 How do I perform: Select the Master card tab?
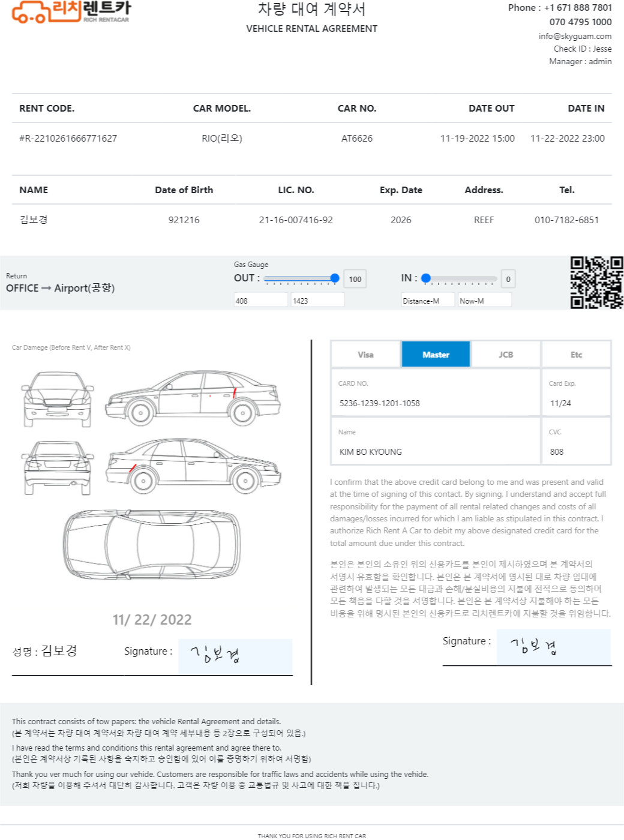pyautogui.click(x=436, y=355)
